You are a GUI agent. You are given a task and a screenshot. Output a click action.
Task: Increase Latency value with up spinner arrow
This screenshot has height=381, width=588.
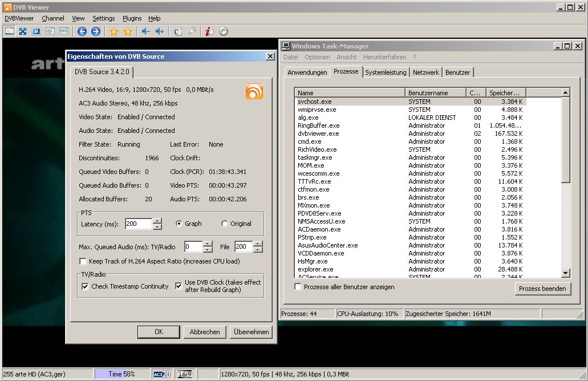click(157, 221)
